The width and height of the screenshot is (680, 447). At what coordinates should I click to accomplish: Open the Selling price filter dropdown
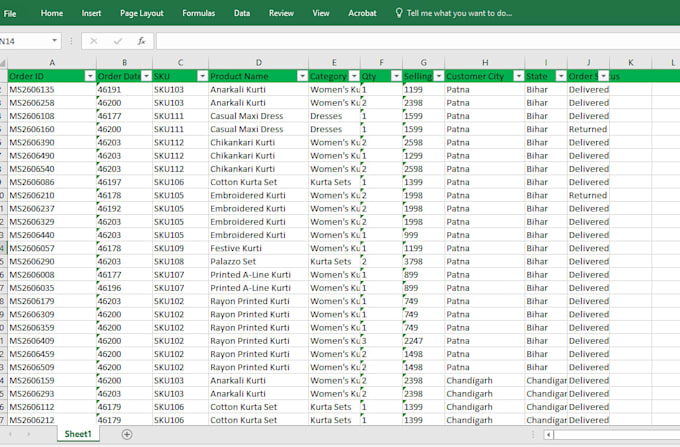coord(439,76)
